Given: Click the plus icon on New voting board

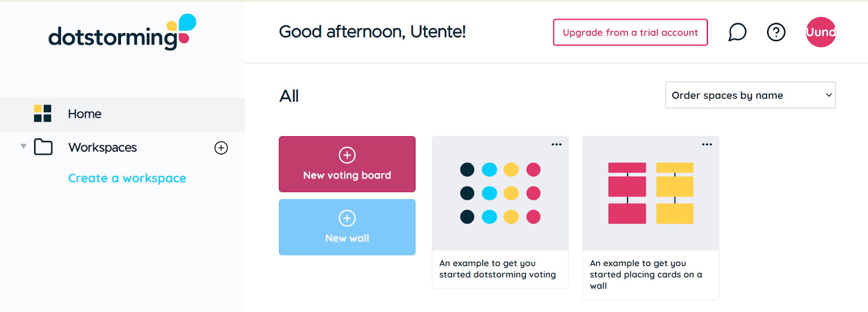Looking at the screenshot, I should tap(347, 155).
